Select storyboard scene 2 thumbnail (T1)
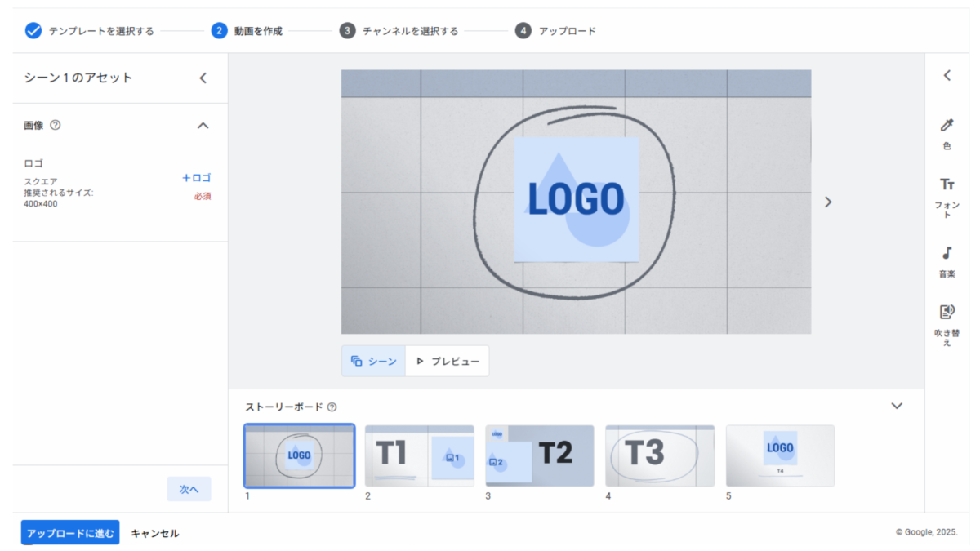 pos(419,455)
